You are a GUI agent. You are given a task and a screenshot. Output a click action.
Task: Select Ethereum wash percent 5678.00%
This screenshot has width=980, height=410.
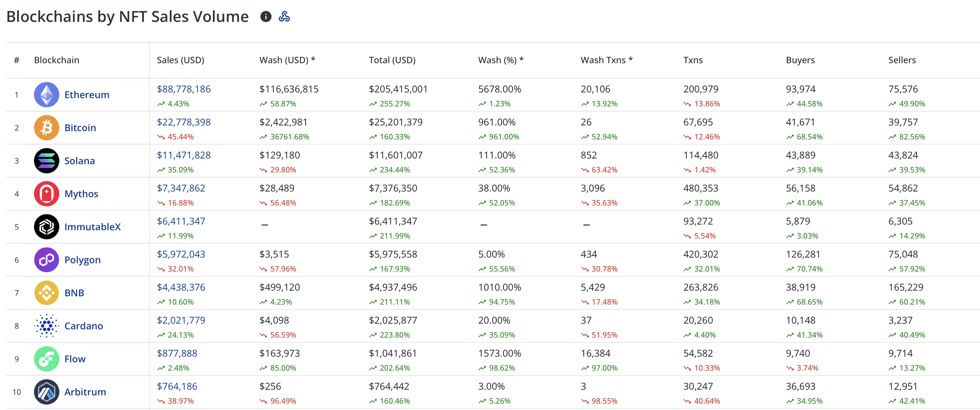point(500,89)
